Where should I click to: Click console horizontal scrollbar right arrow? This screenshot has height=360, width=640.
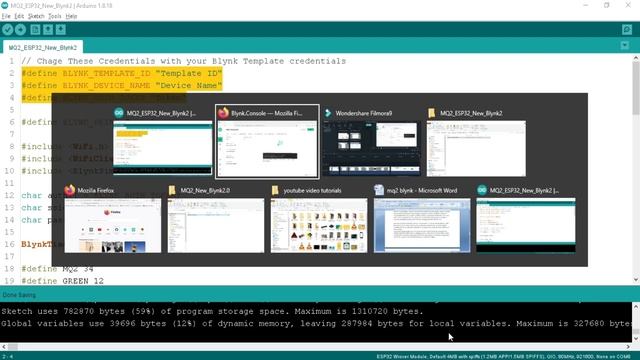628,347
